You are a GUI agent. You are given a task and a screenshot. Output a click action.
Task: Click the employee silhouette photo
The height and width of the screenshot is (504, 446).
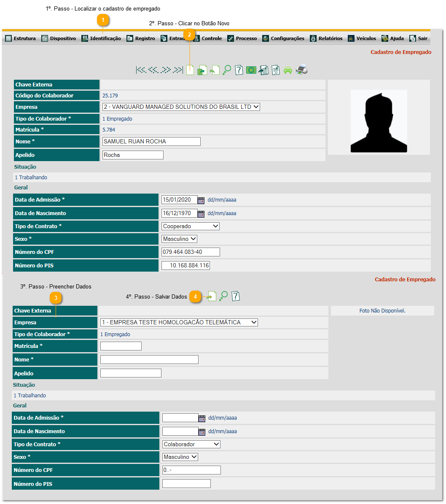[x=379, y=121]
